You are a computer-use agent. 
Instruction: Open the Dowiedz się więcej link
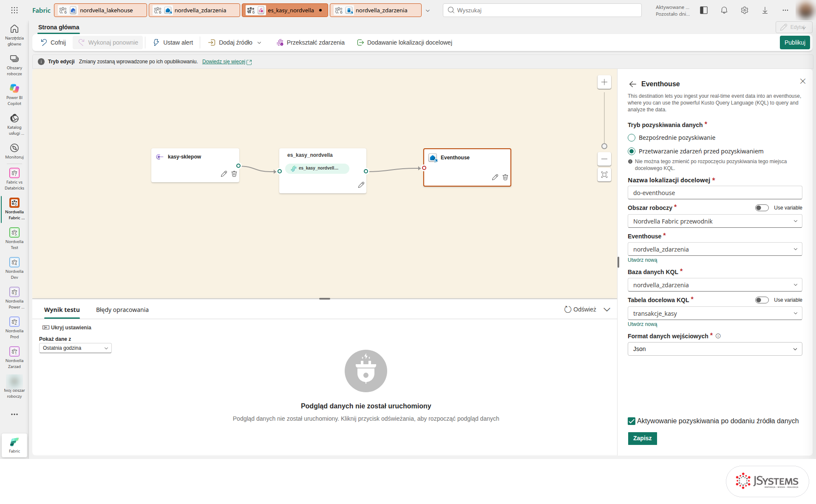click(227, 62)
